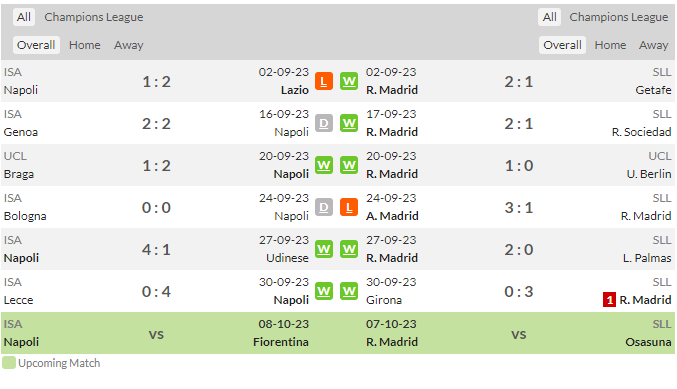Click the grey D badge for Genoa vs Napoli
Screen dimensions: 677x389
[x=324, y=123]
